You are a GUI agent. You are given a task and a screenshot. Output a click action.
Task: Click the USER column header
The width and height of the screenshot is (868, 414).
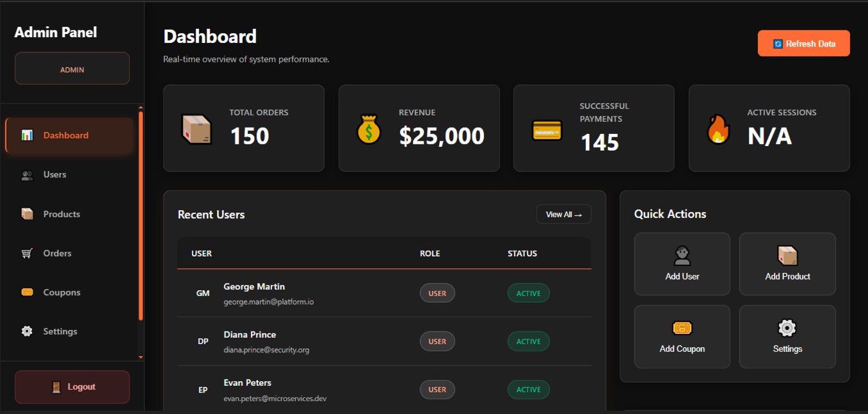202,254
